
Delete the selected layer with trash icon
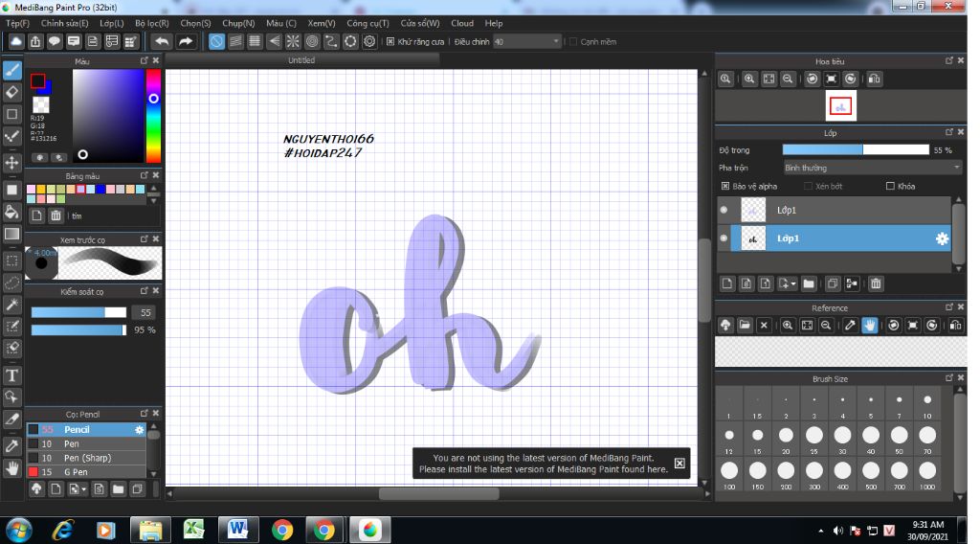[x=876, y=283]
